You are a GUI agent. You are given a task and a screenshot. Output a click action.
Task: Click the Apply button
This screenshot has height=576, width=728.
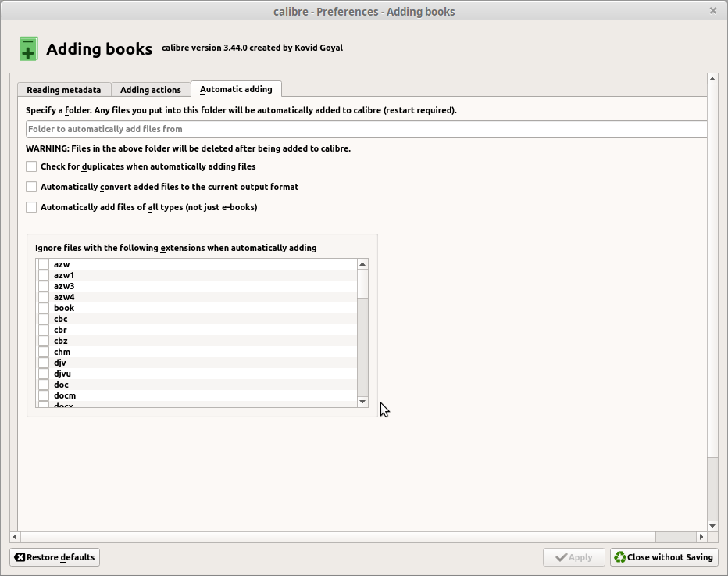pos(574,557)
